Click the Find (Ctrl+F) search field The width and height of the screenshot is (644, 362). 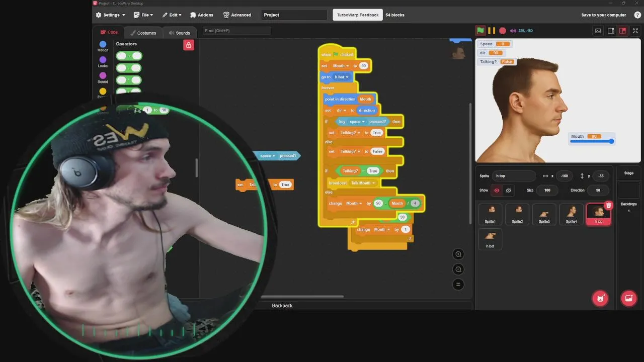(236, 31)
